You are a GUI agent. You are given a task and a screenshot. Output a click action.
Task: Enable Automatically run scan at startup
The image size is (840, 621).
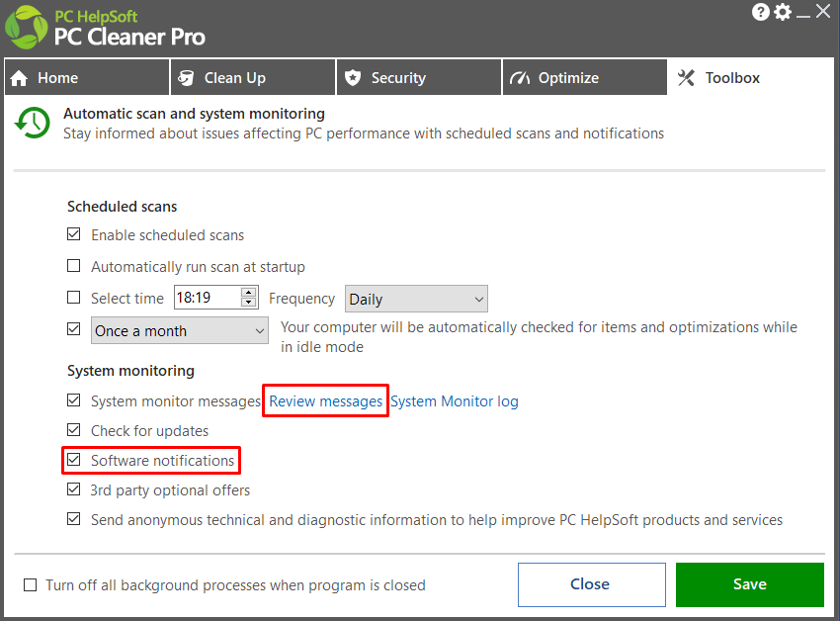pyautogui.click(x=74, y=266)
